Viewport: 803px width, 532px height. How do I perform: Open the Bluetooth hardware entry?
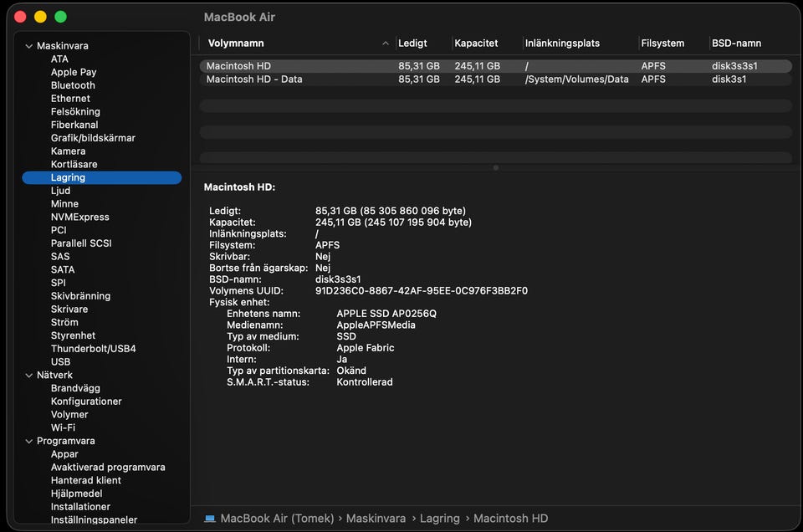click(73, 85)
